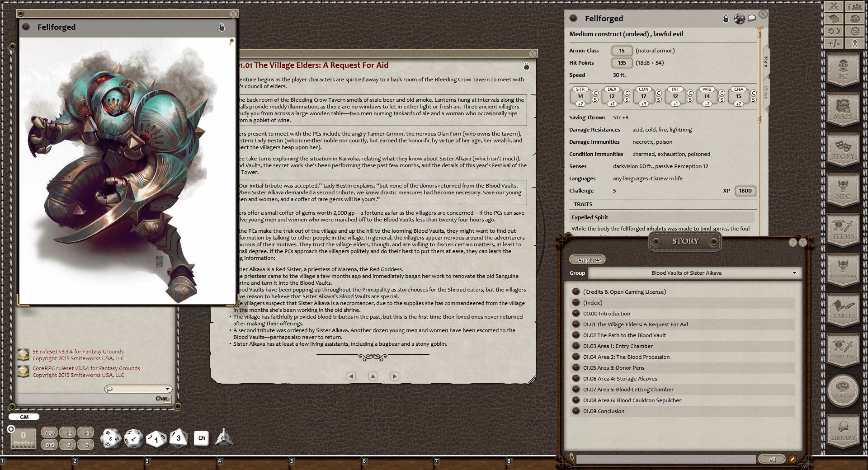868x470 pixels.
Task: Open the STORY sidebar button
Action: (x=843, y=150)
